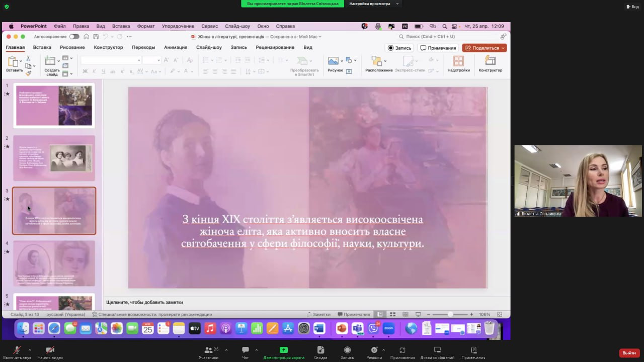644x362 pixels.
Task: Click the Вставить paste icon
Action: point(13,62)
